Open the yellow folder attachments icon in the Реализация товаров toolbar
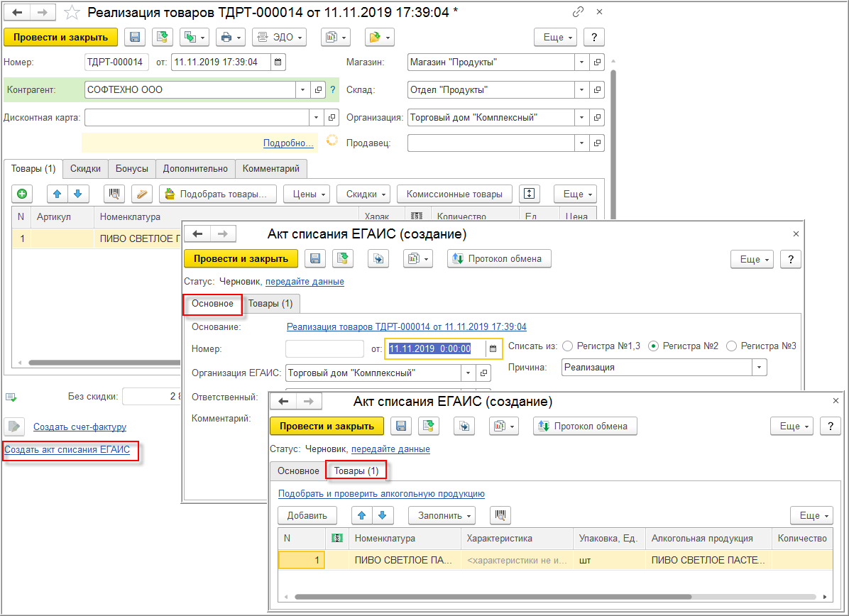The width and height of the screenshot is (849, 616). pos(379,38)
